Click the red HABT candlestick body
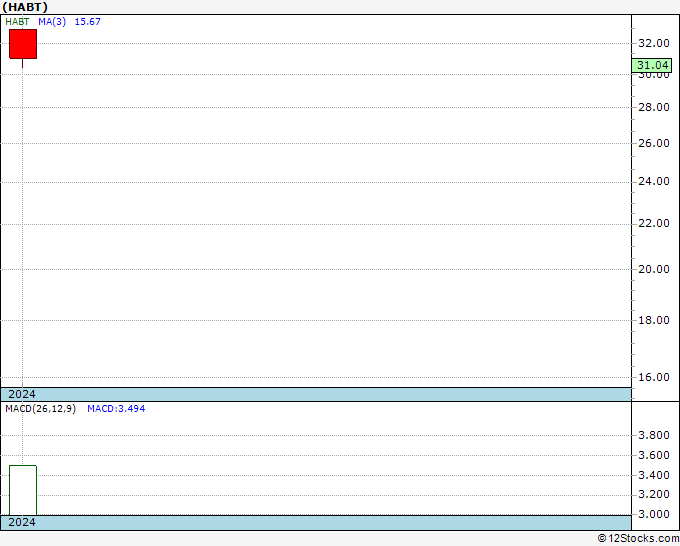Viewport: 680px width, 546px height. coord(23,44)
